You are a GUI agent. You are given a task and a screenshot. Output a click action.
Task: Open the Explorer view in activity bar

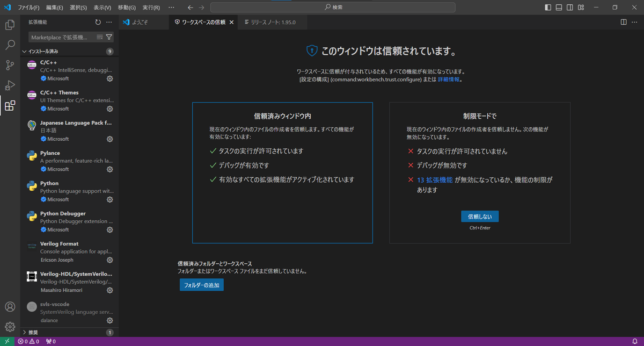[x=10, y=25]
